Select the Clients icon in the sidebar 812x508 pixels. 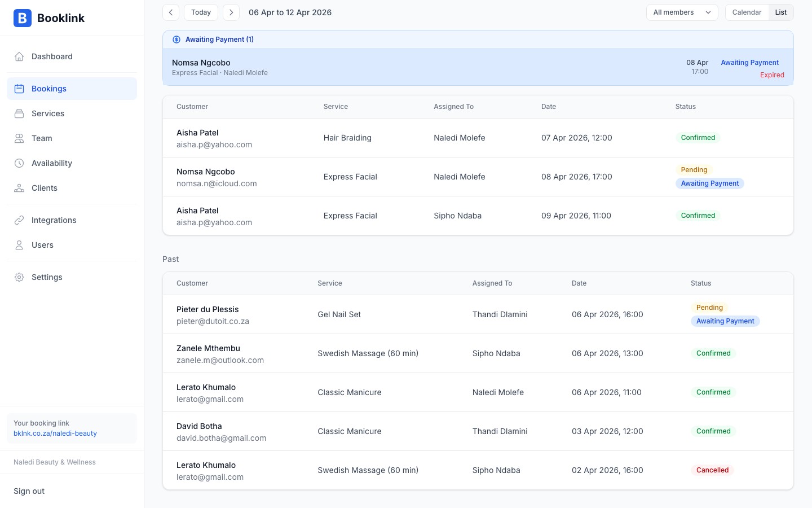pyautogui.click(x=19, y=188)
